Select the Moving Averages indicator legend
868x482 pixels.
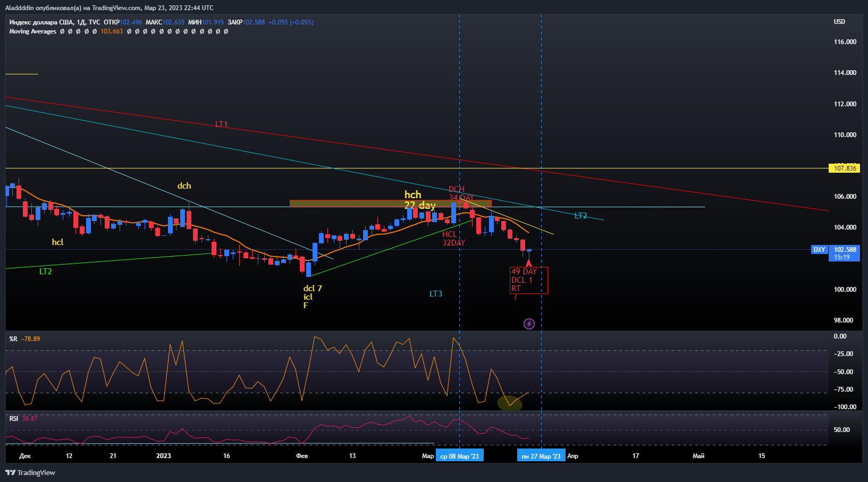tap(32, 31)
